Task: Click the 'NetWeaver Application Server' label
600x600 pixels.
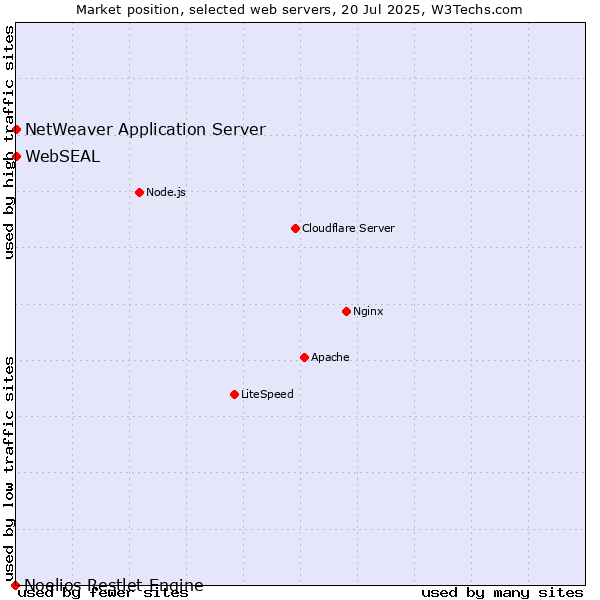Action: click(x=145, y=129)
